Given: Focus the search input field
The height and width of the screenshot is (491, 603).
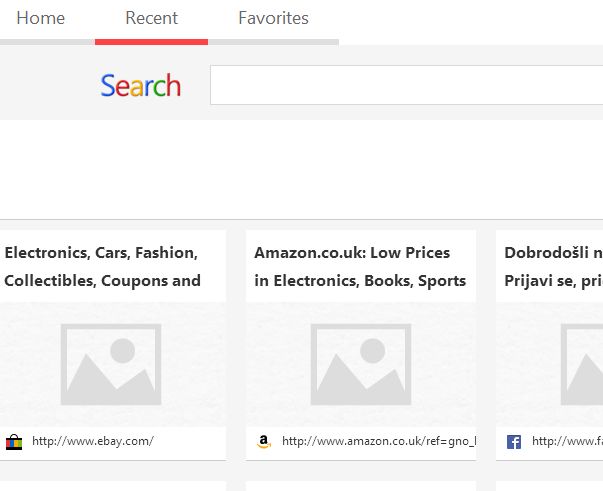Looking at the screenshot, I should click(405, 85).
